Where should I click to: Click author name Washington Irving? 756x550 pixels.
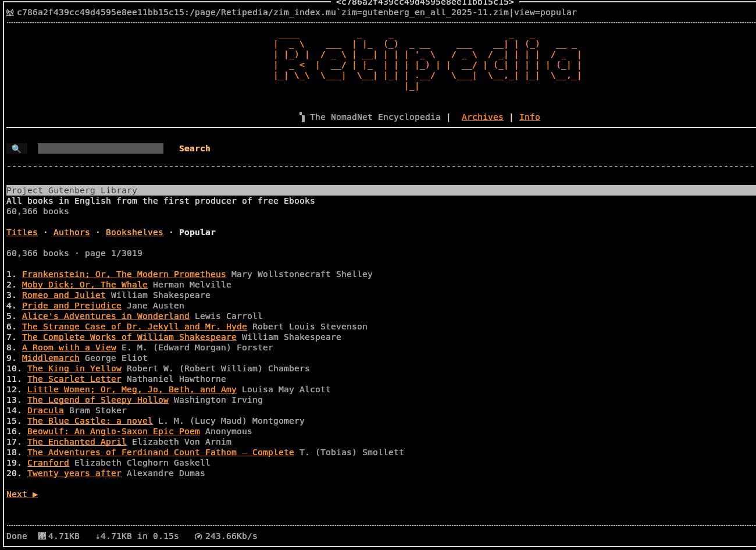(x=218, y=400)
